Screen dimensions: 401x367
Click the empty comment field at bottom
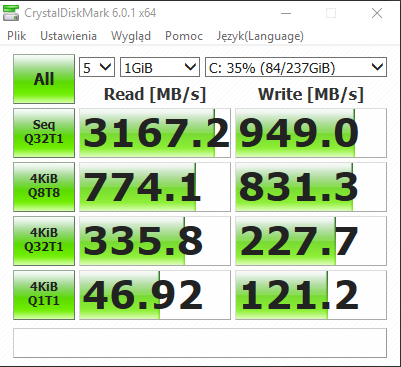[200, 343]
